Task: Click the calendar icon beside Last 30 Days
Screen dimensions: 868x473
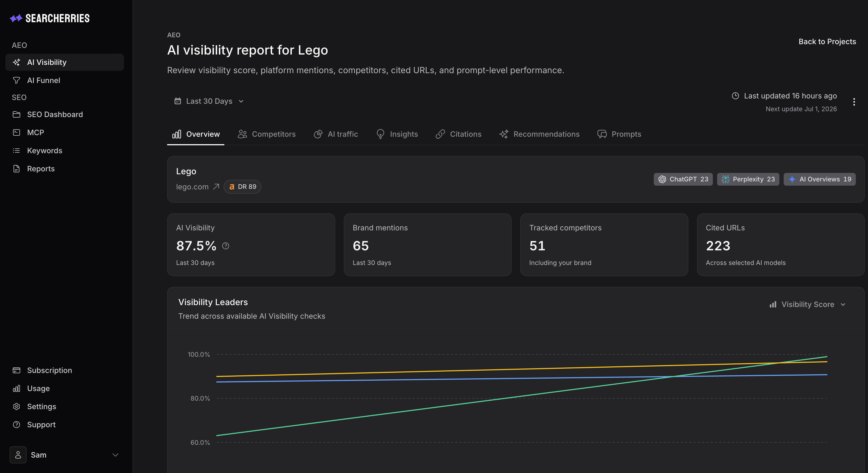Action: click(177, 101)
